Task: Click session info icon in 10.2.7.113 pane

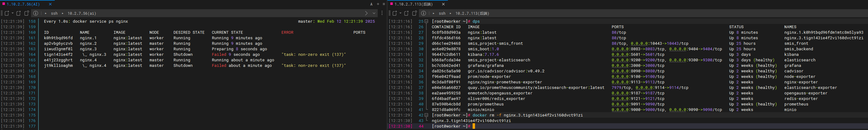Action: (424, 13)
